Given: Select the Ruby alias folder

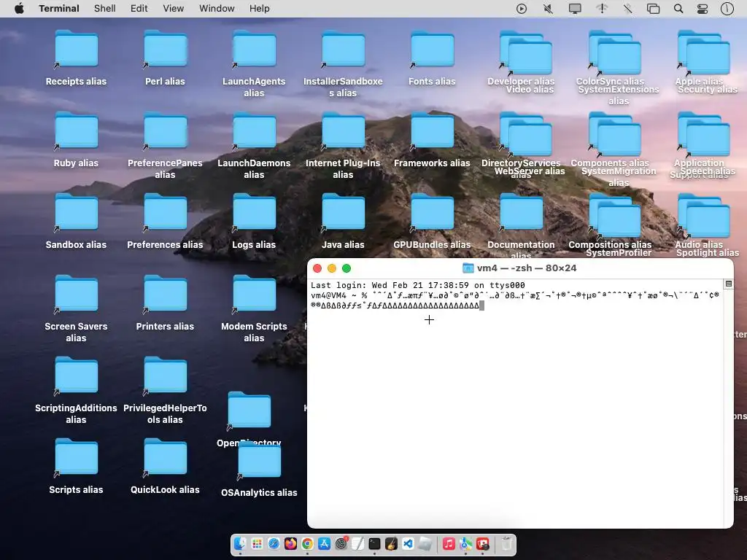Looking at the screenshot, I should point(76,131).
